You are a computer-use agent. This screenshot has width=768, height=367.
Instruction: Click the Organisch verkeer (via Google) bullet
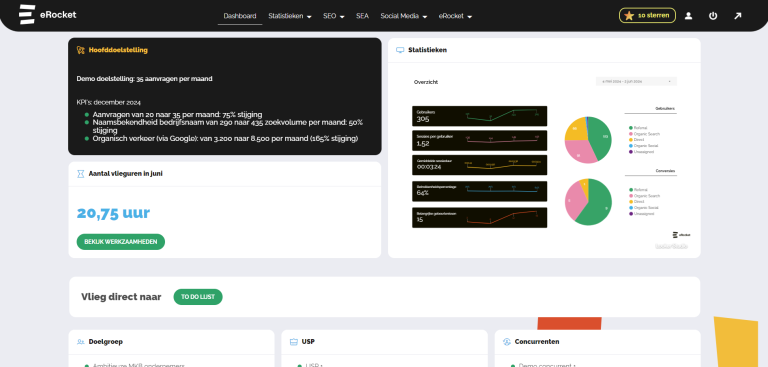coord(225,139)
